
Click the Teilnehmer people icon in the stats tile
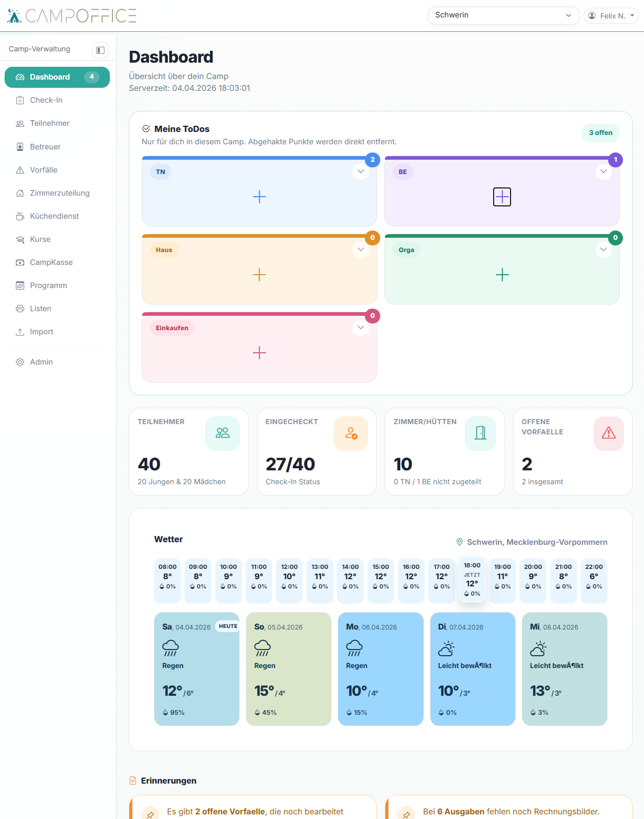(x=223, y=433)
